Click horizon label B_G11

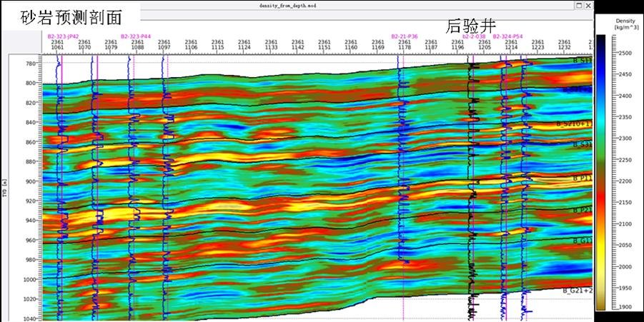[x=583, y=241]
